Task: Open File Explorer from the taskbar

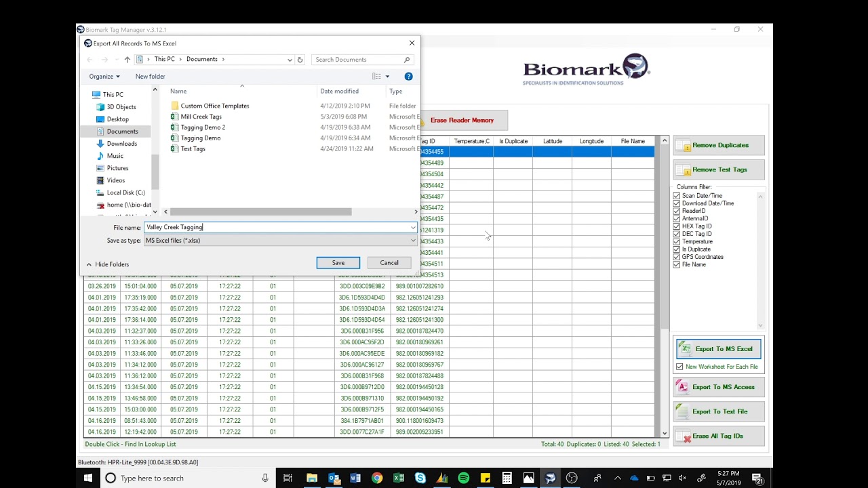Action: click(312, 478)
